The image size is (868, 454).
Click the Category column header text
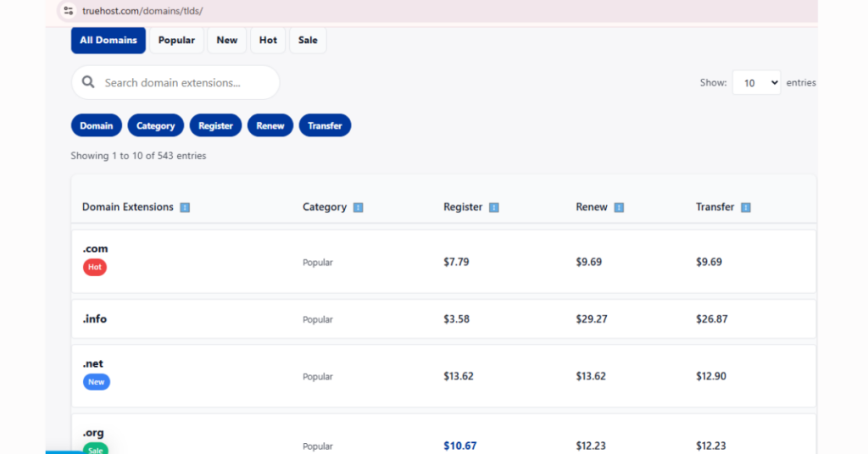(x=325, y=207)
